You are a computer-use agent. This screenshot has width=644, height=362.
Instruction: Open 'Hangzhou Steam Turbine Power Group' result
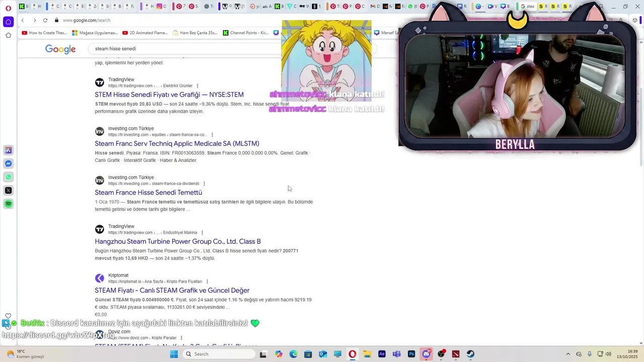(178, 241)
